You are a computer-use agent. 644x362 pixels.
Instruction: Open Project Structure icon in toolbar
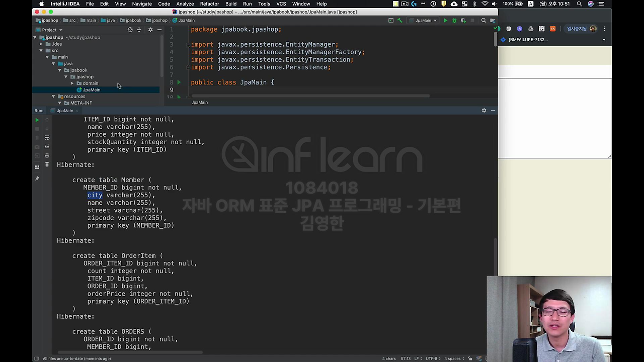(492, 21)
